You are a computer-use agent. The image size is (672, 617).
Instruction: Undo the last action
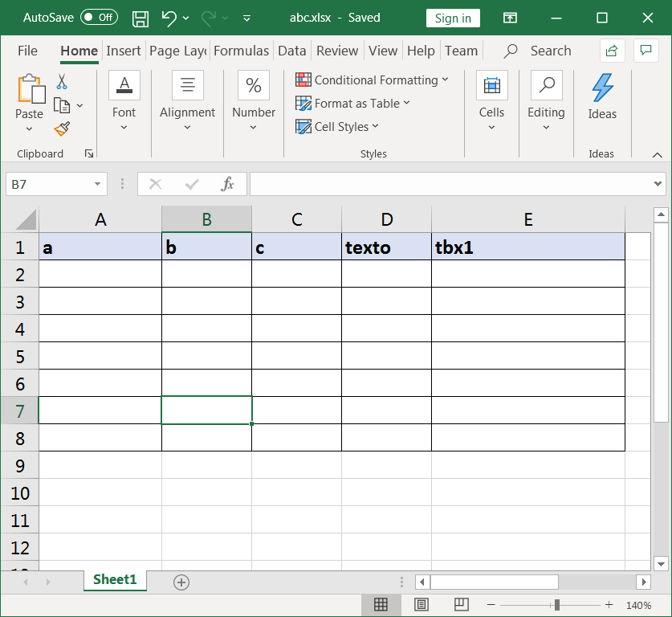[x=169, y=18]
